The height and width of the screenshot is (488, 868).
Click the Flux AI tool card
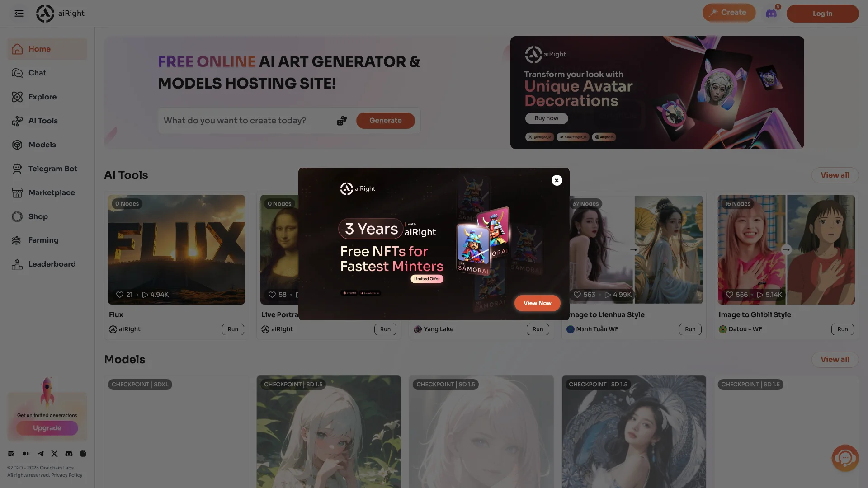coord(176,250)
